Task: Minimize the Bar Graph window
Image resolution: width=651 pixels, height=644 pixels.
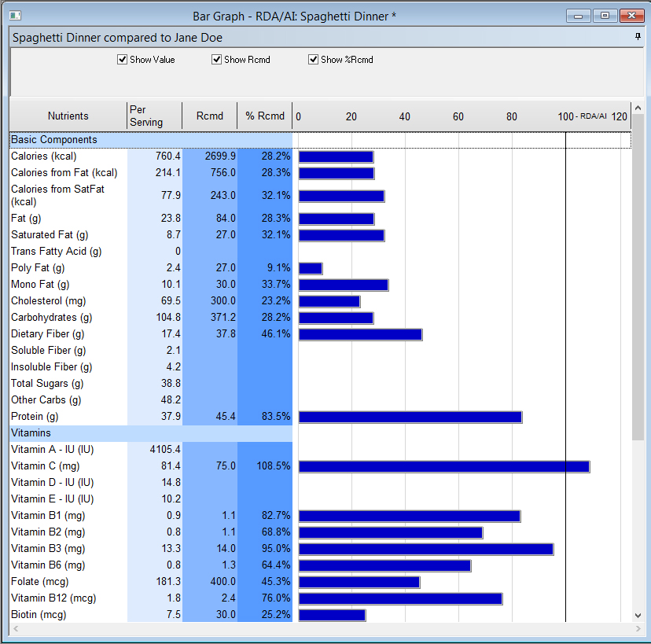Action: [x=578, y=16]
